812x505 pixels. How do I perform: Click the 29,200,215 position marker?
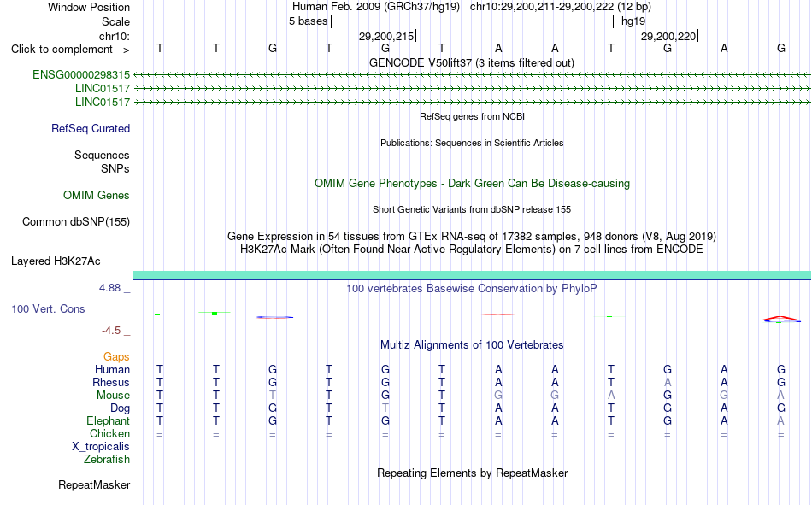[x=386, y=36]
